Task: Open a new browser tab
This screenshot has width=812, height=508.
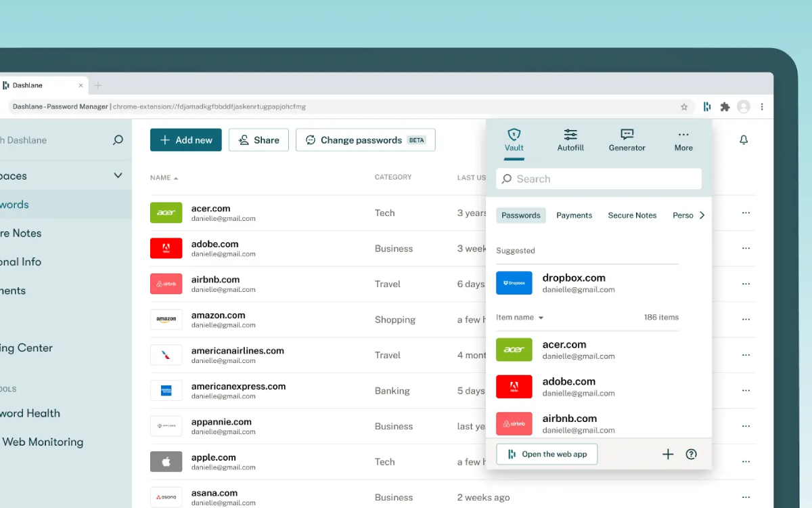Action: (98, 85)
